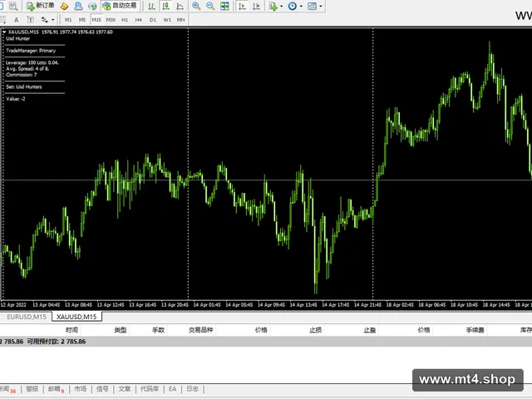
Task: Select the text tool labeled A
Action: point(16,20)
